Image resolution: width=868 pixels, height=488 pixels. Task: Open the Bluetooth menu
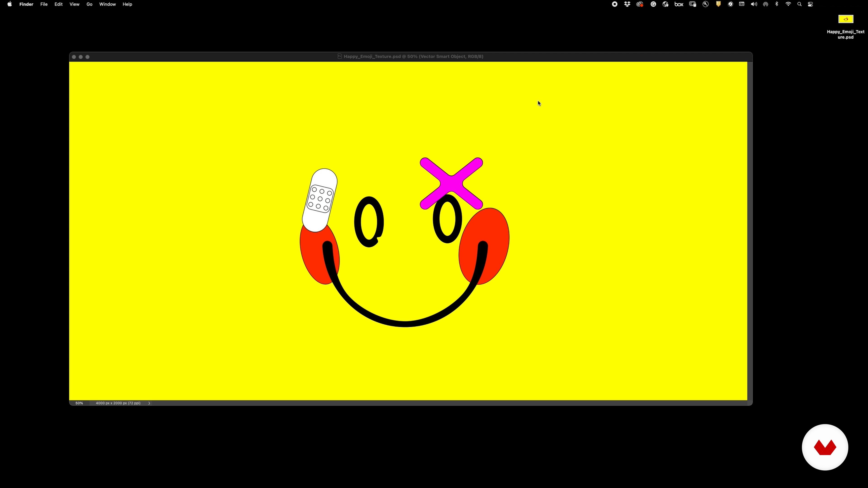click(x=777, y=4)
